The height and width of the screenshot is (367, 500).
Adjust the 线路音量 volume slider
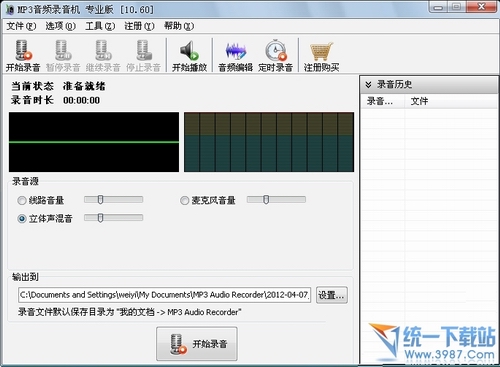click(x=113, y=199)
